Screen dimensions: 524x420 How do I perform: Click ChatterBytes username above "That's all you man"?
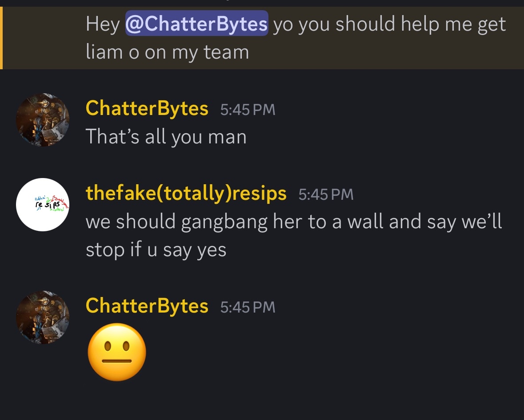coord(147,108)
